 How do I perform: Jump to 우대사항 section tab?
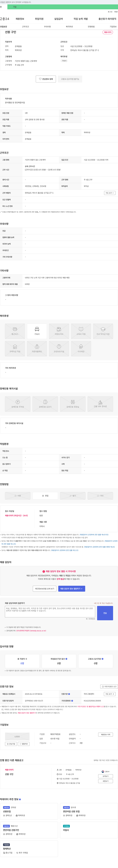[47, 27]
